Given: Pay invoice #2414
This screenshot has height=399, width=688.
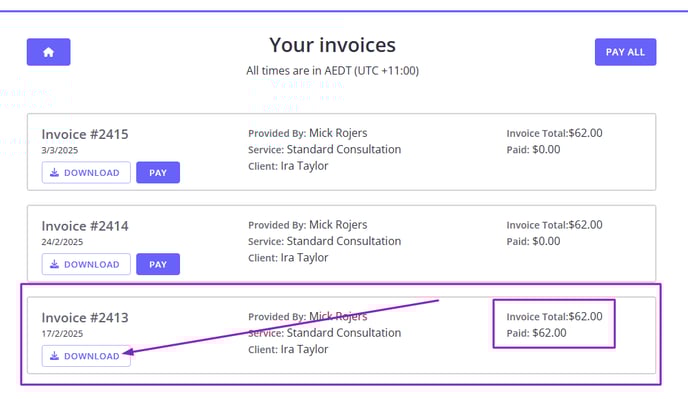Looking at the screenshot, I should 158,264.
